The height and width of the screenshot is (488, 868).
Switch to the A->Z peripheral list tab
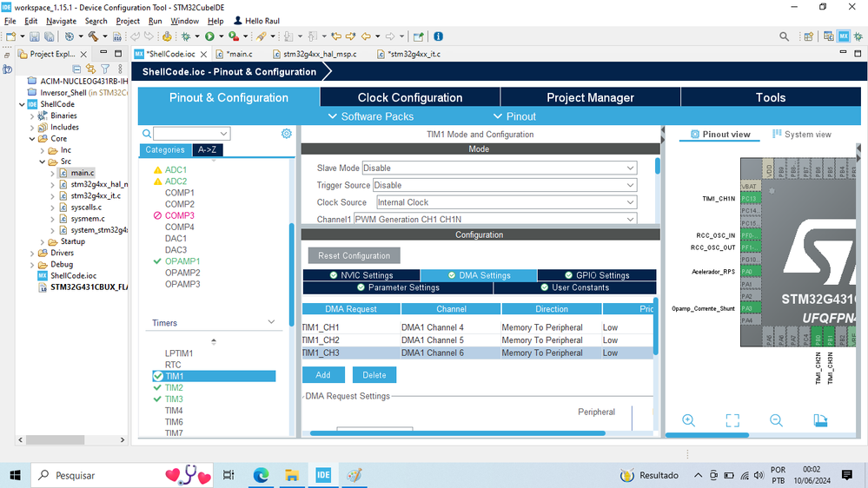pyautogui.click(x=207, y=149)
